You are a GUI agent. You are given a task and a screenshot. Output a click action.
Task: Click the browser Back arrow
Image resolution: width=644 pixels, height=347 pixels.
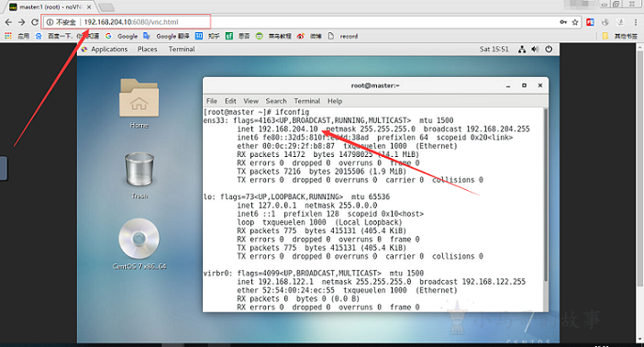[8, 22]
